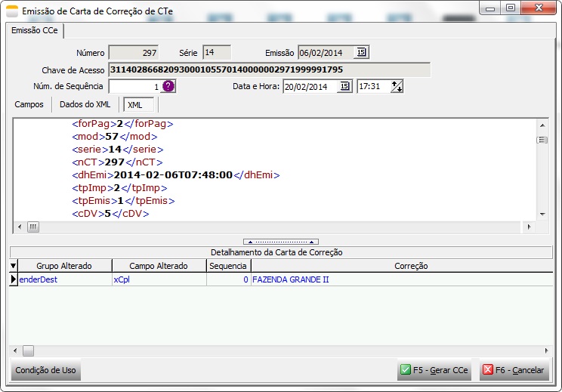Click the dhEmi XML line
Image resolution: width=562 pixels, height=392 pixels.
click(175, 175)
